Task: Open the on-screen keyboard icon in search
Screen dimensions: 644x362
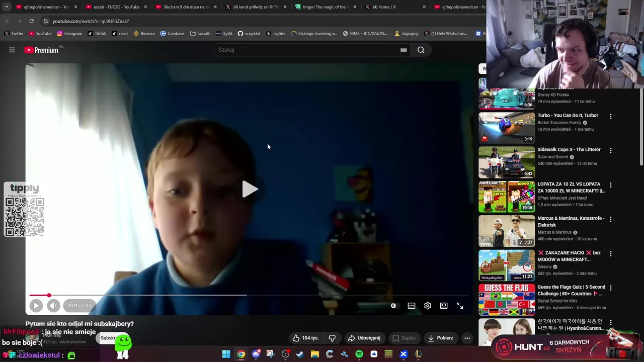Action: [x=404, y=50]
